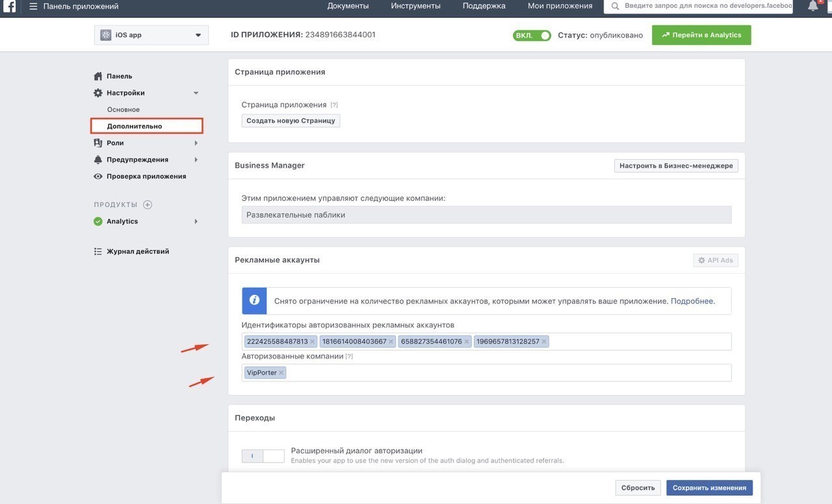
Task: Select Дополнительно settings item
Action: (x=147, y=126)
